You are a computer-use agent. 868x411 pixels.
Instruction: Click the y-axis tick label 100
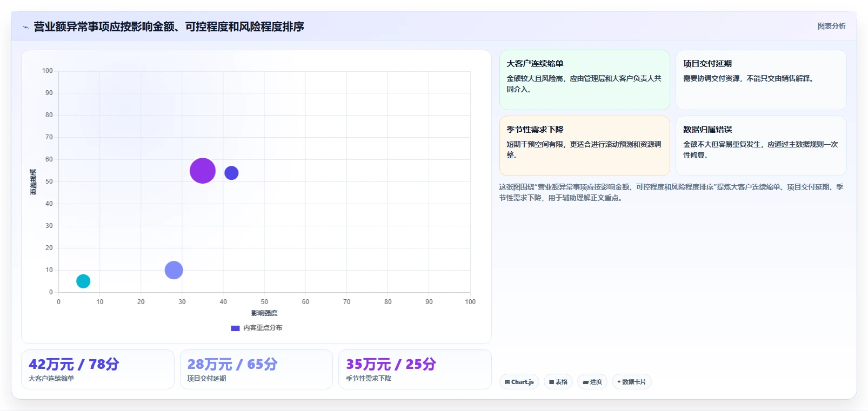(x=48, y=71)
